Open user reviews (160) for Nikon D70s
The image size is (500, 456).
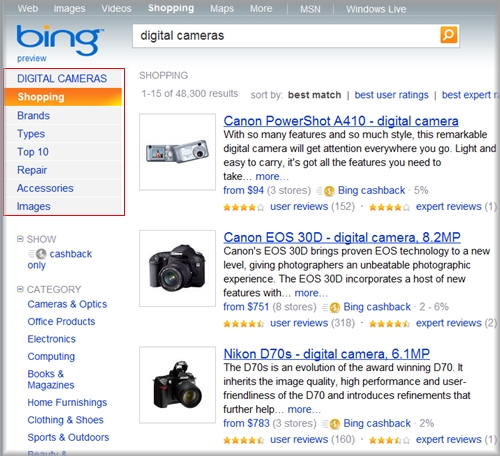[x=299, y=440]
